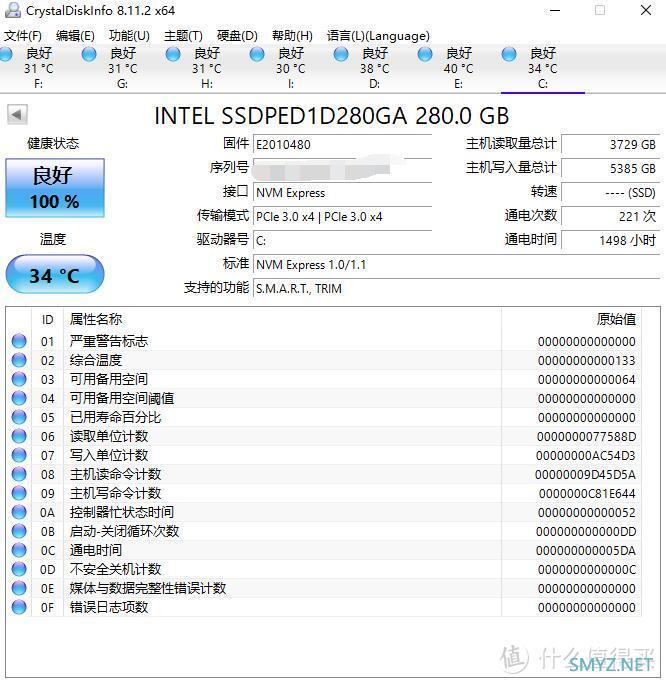
Task: Click status orb for attribute 02 综合温度
Action: click(x=19, y=360)
